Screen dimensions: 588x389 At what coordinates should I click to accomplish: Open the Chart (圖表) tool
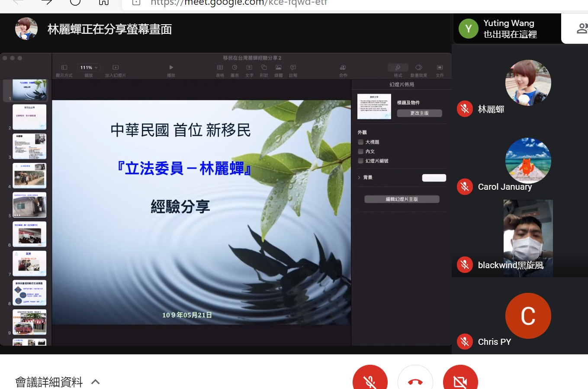(235, 68)
